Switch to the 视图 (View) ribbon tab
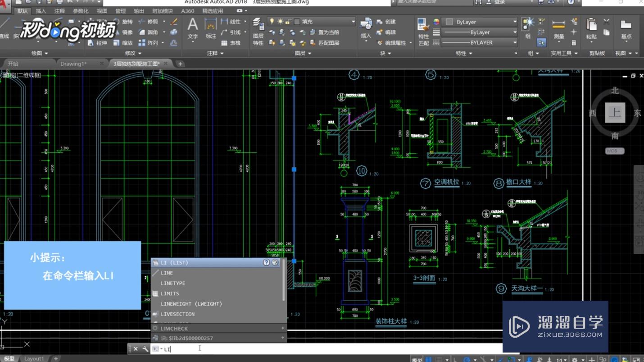The width and height of the screenshot is (644, 362). [x=102, y=11]
